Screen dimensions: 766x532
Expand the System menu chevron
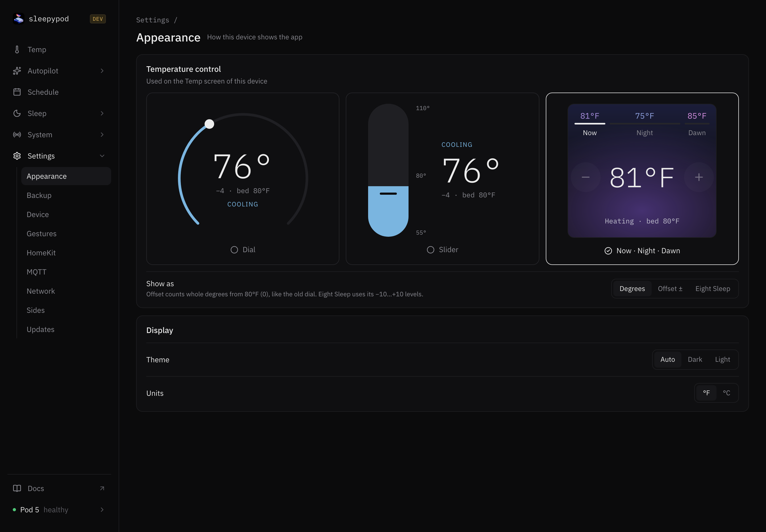click(102, 135)
